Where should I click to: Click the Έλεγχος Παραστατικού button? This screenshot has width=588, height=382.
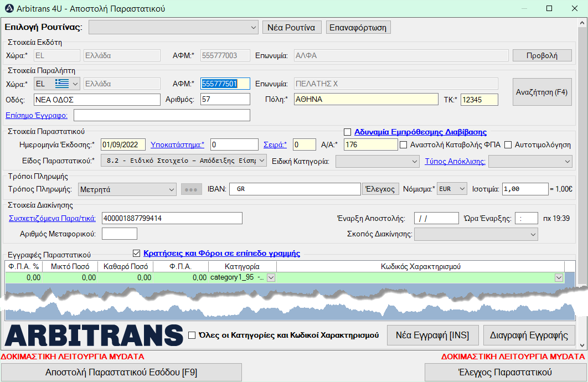pos(505,372)
